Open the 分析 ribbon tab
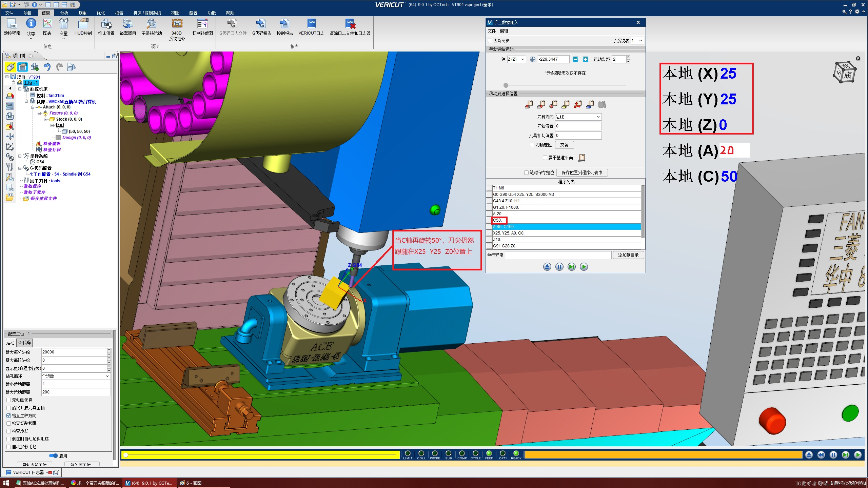868x488 pixels. [x=64, y=13]
